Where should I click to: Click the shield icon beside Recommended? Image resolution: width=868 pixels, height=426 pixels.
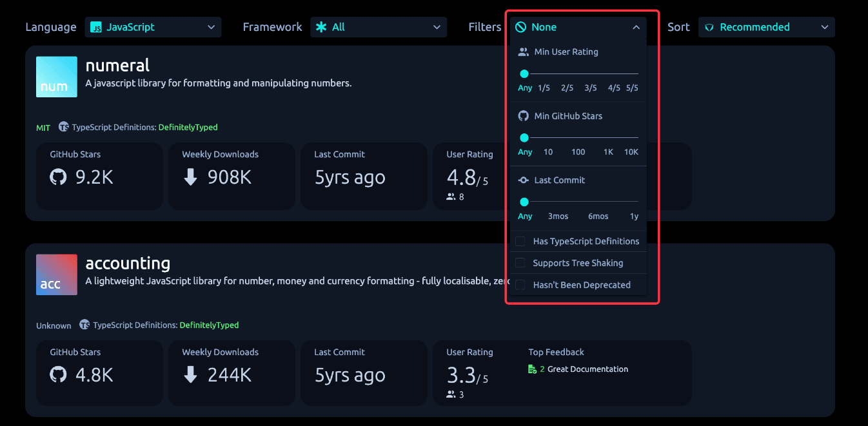(x=709, y=27)
